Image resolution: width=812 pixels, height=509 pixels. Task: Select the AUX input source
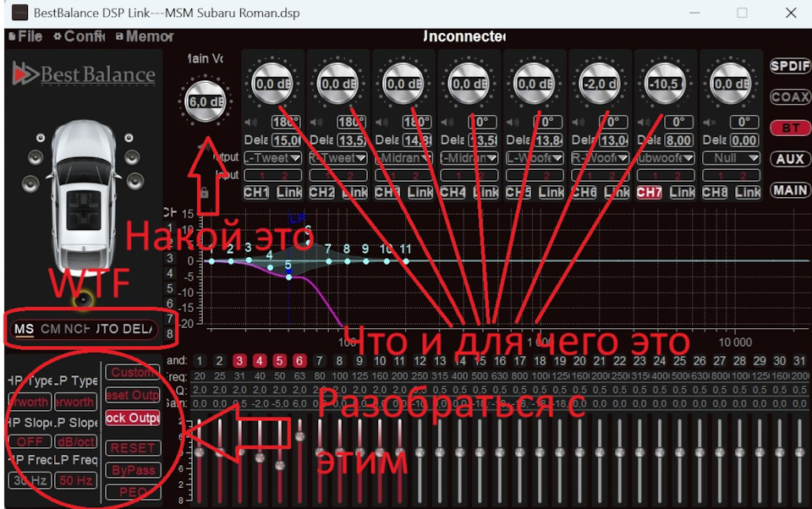pyautogui.click(x=790, y=159)
